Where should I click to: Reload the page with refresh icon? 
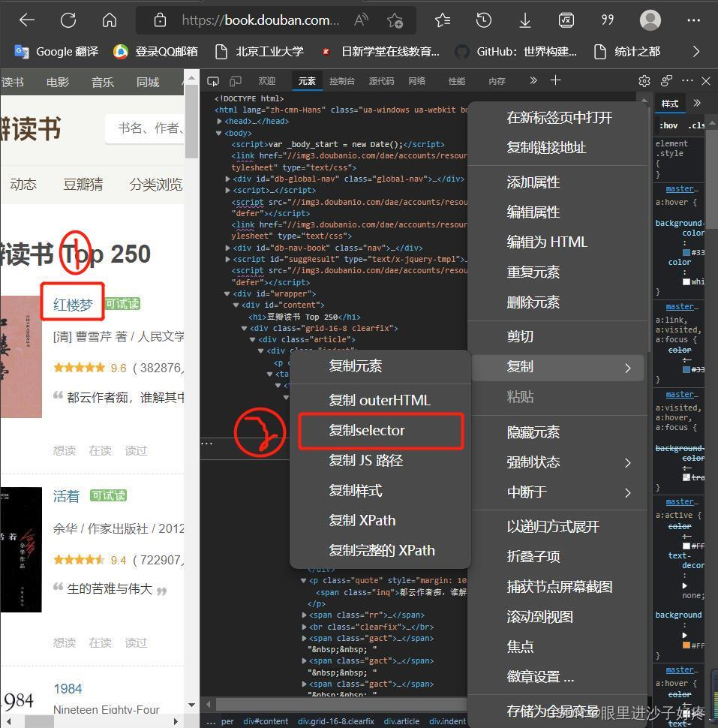68,20
